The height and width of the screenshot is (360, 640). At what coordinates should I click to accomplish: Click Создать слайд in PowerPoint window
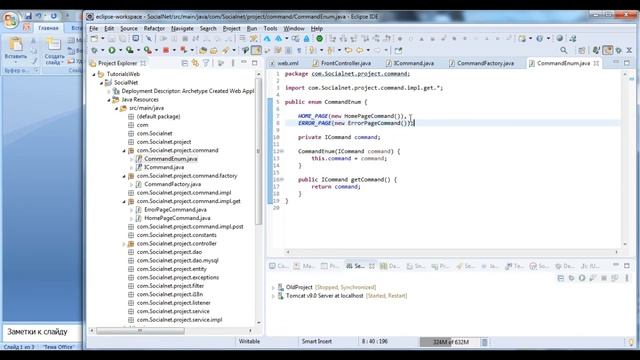click(x=54, y=51)
